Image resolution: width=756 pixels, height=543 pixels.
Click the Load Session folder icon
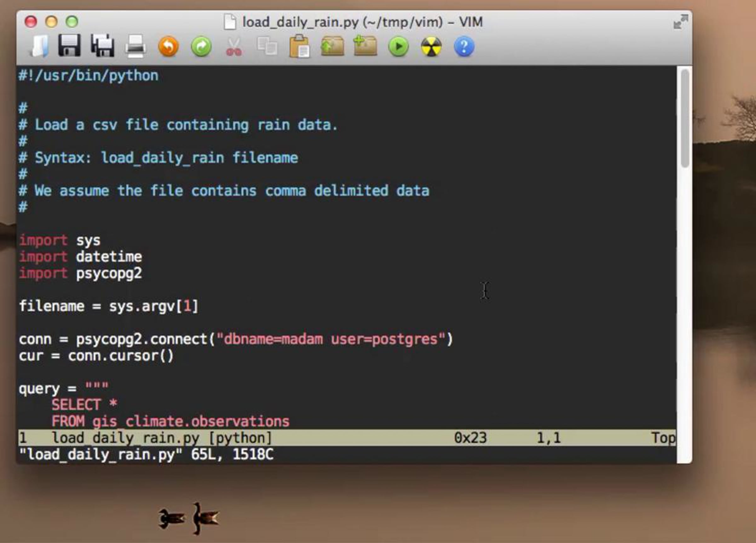(332, 46)
